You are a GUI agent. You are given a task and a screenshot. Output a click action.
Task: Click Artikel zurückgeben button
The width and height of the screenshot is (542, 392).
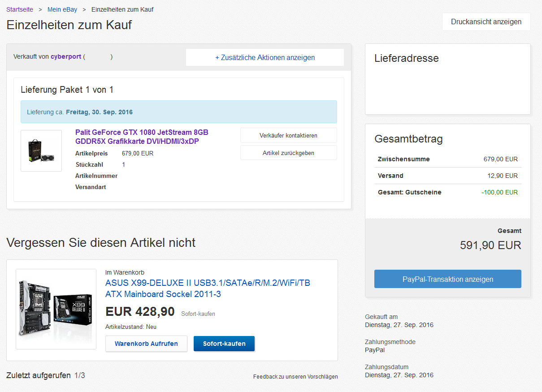289,153
